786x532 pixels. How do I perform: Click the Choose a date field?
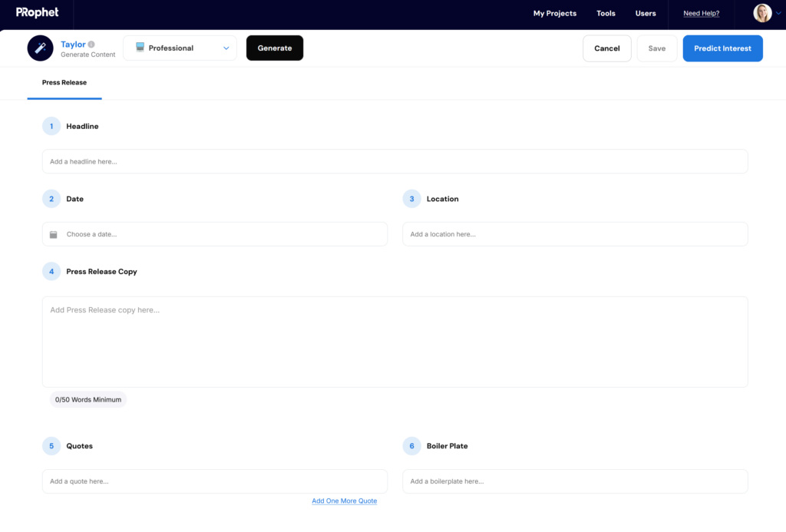pyautogui.click(x=215, y=234)
